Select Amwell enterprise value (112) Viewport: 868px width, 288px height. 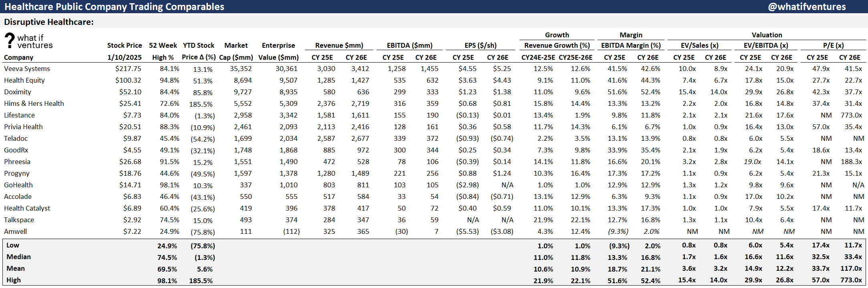[291, 231]
